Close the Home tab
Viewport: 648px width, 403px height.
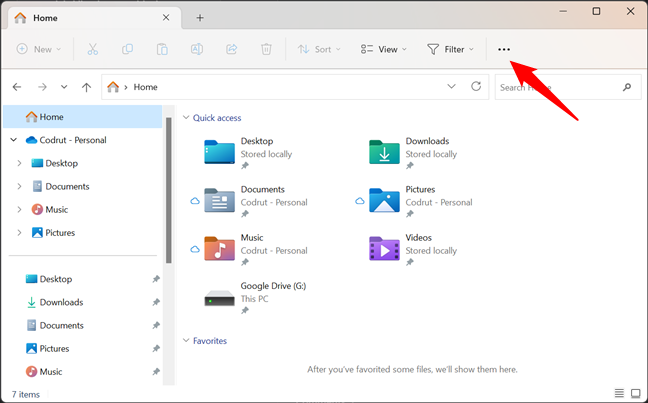click(165, 17)
